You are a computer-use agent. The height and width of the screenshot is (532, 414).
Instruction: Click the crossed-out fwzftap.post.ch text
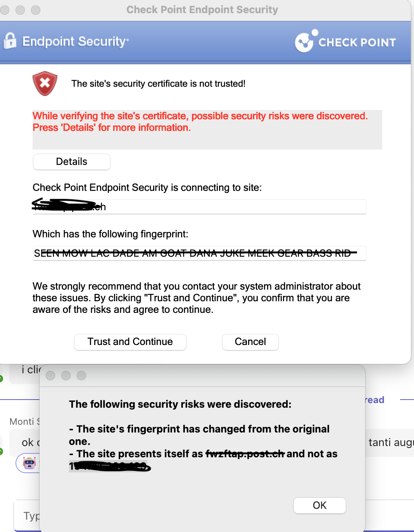click(x=245, y=453)
